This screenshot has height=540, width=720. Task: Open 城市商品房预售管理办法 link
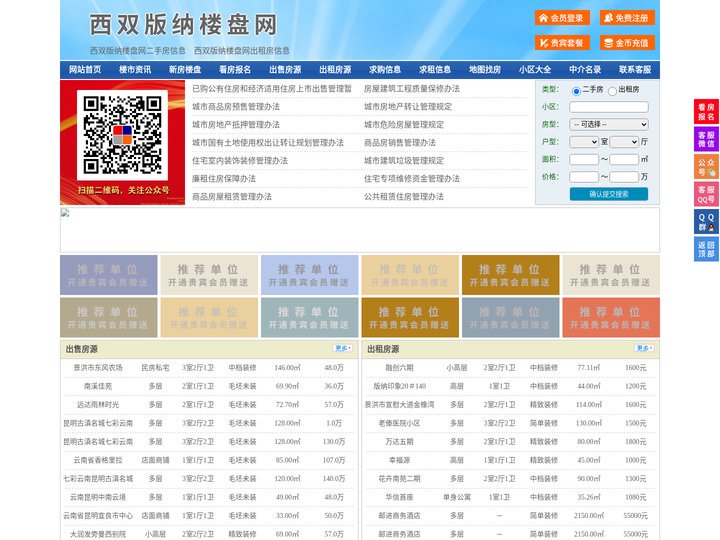(x=236, y=107)
